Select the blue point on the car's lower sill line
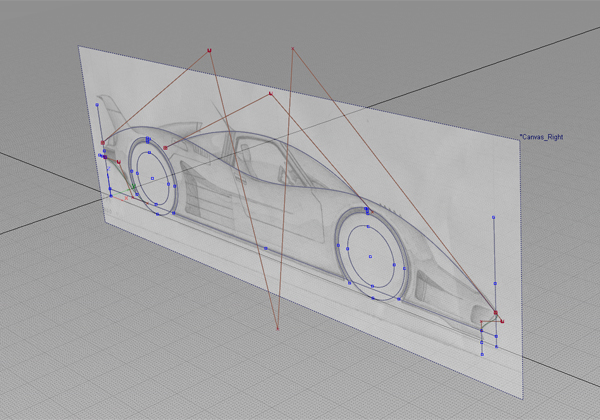The image size is (600, 420). point(265,248)
